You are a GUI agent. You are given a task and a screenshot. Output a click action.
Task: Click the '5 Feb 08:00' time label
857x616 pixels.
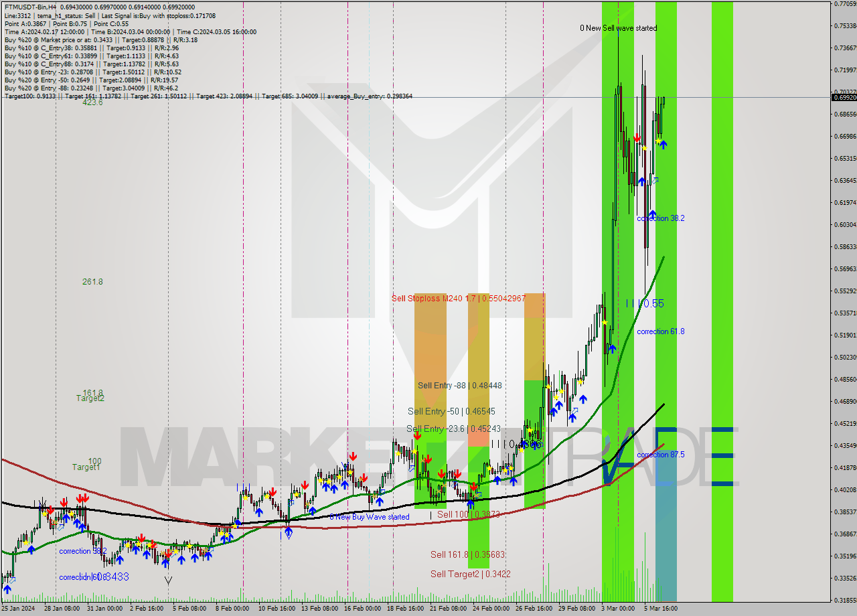pyautogui.click(x=189, y=609)
